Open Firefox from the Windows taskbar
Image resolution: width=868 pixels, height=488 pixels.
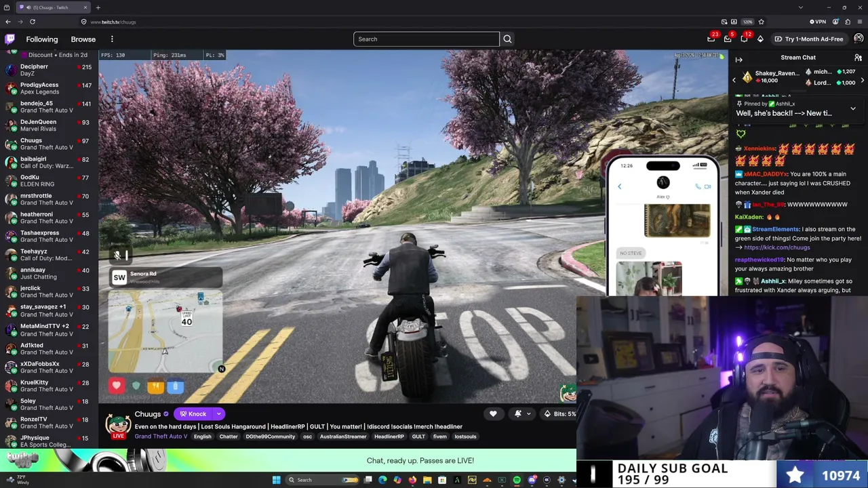[412, 480]
